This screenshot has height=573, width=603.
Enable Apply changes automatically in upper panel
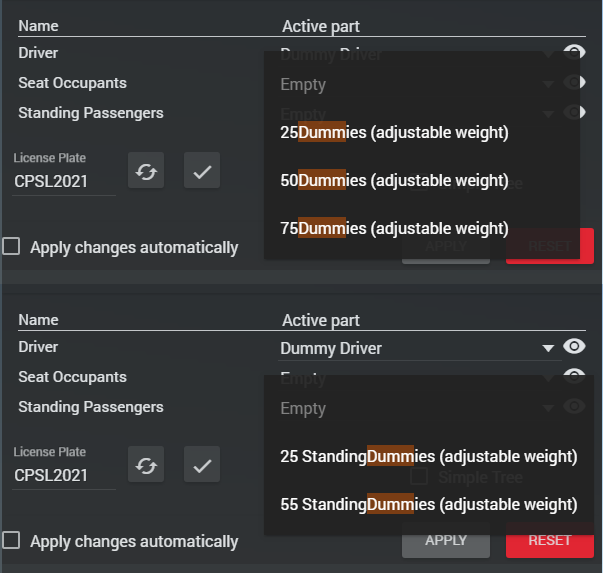click(x=11, y=247)
